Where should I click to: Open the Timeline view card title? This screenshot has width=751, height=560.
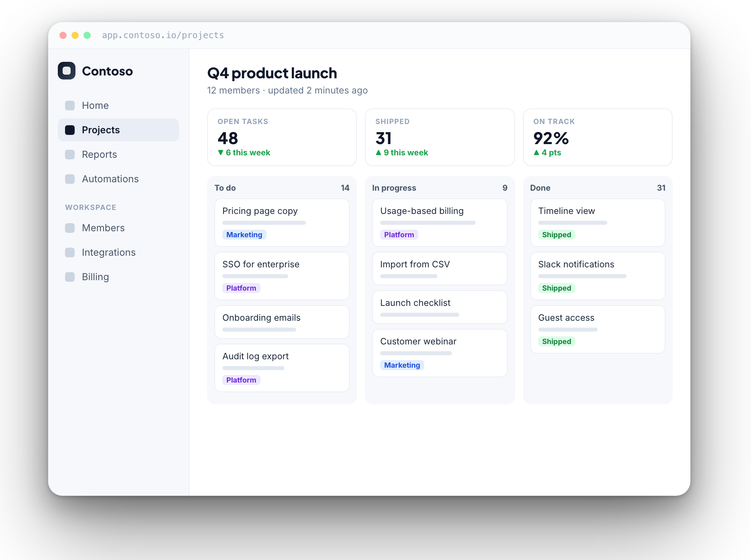566,211
